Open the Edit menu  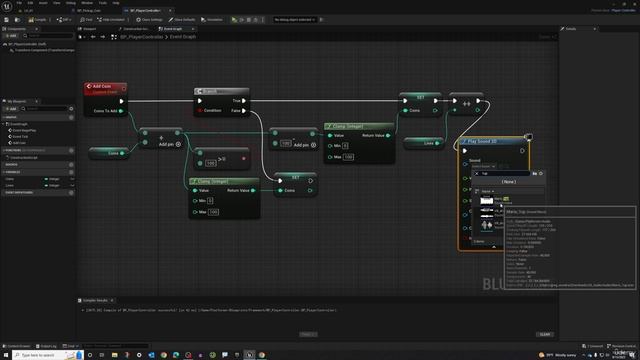(x=30, y=3)
